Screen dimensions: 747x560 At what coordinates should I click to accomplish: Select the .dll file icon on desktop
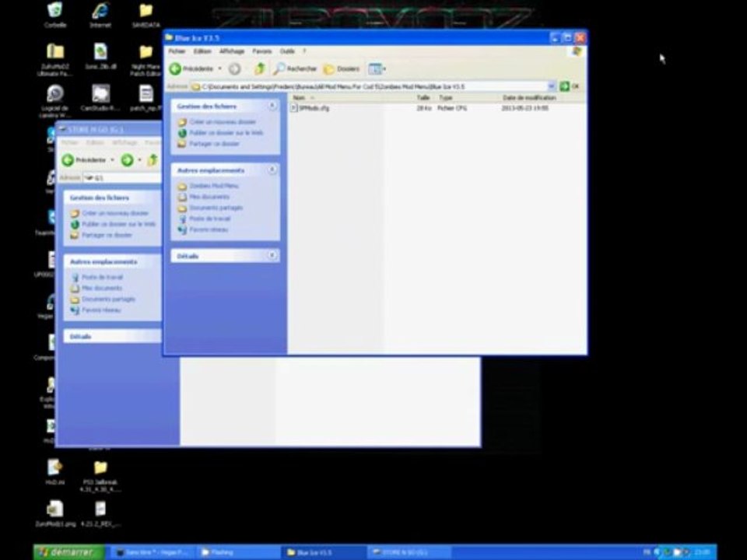(100, 56)
